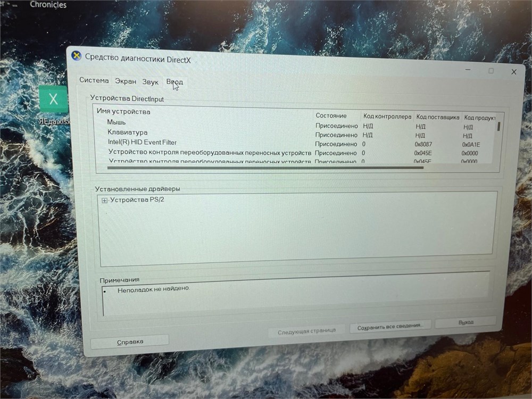The width and height of the screenshot is (532, 399).
Task: Close the DirectX diagnostic window
Action: 514,72
